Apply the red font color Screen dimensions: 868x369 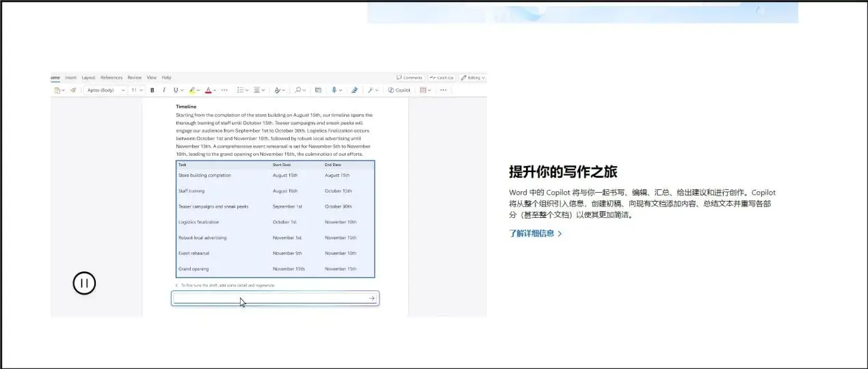pyautogui.click(x=208, y=90)
